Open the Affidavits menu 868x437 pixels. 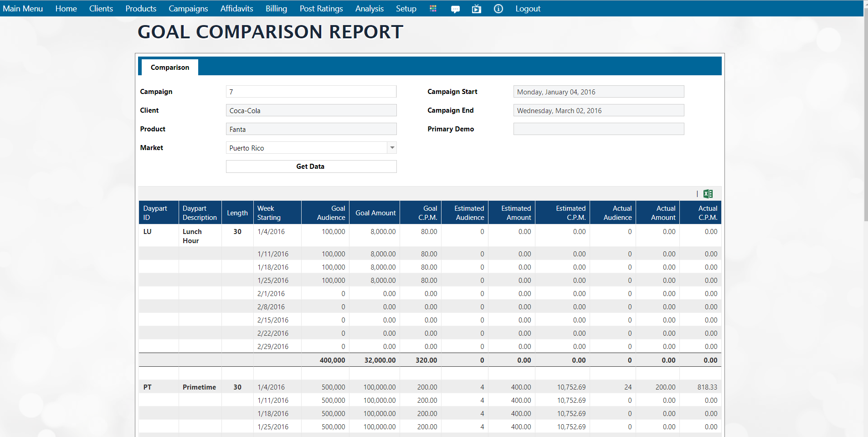coord(236,9)
